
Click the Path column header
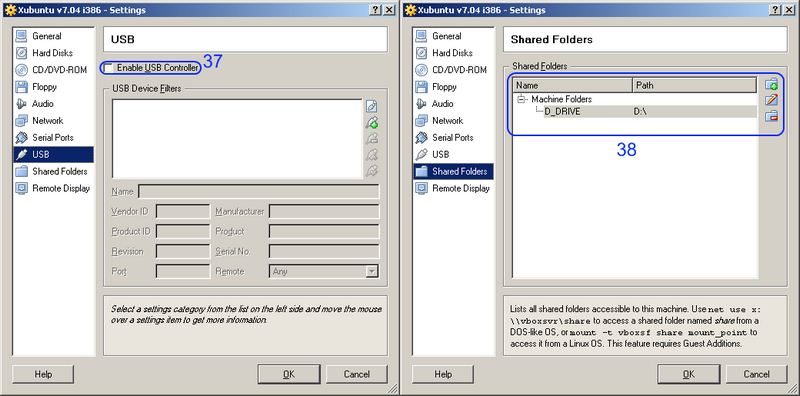point(694,85)
